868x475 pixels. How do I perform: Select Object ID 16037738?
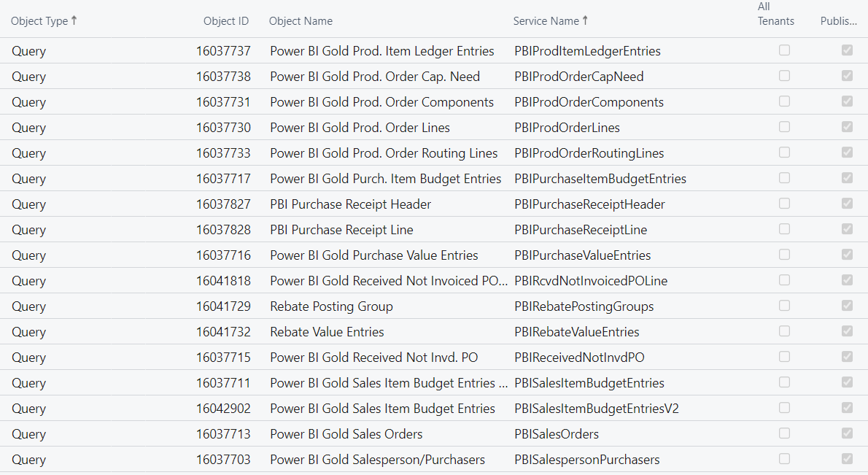(223, 77)
